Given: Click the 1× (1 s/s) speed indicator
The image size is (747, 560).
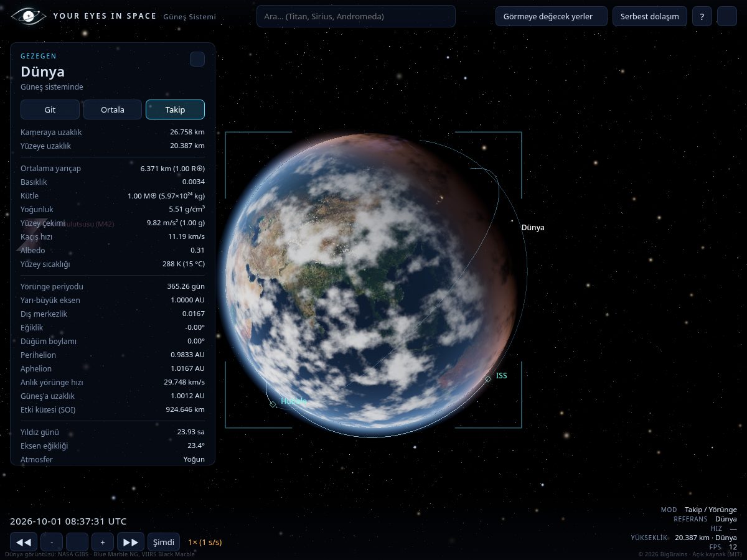Looking at the screenshot, I should pos(205,542).
